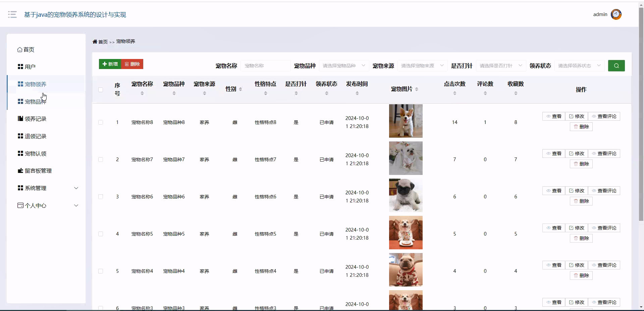The height and width of the screenshot is (311, 644).
Task: Open the 宠物认领 sidebar item
Action: coord(46,153)
